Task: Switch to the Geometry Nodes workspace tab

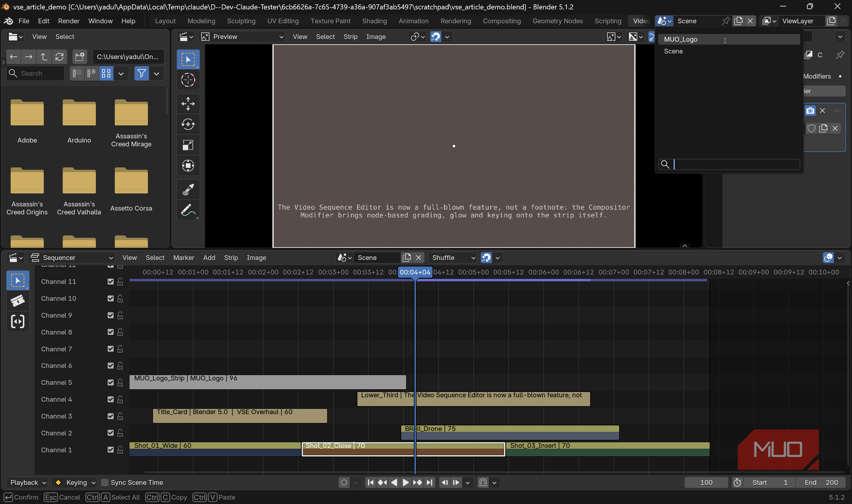Action: 558,21
